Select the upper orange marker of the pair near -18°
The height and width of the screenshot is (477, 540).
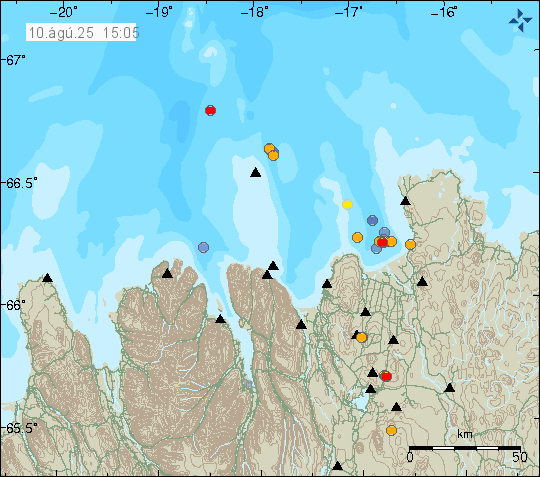tap(269, 149)
